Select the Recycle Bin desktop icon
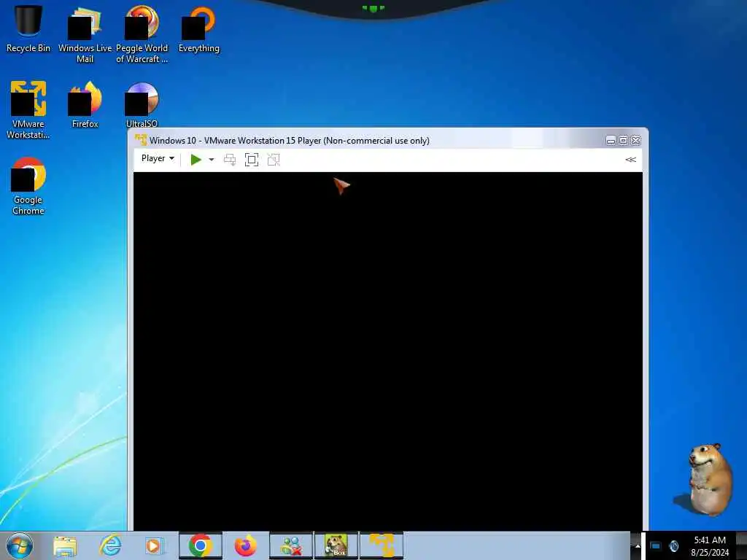This screenshot has width=747, height=560. pos(28,29)
